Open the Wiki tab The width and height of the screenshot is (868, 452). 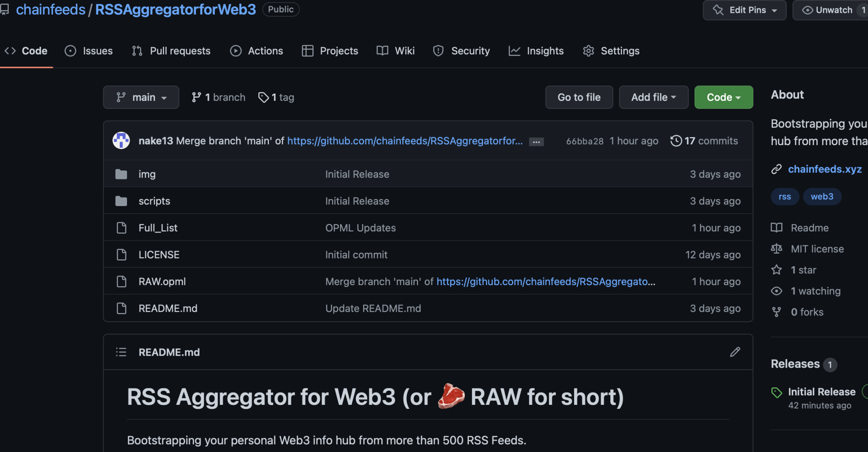(395, 51)
